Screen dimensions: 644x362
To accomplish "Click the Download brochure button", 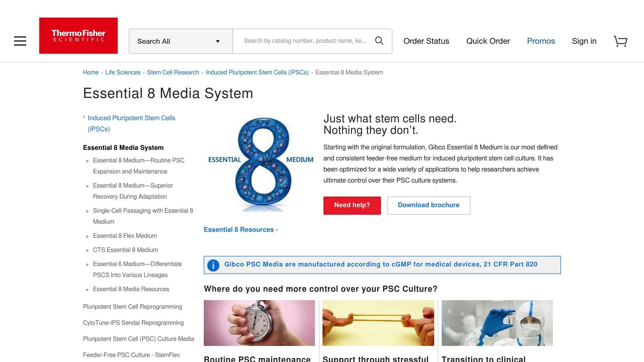I will coord(428,205).
